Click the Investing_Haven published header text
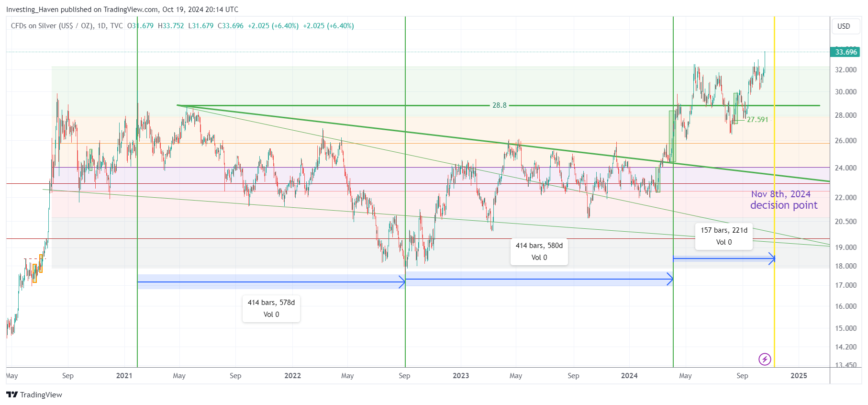868x405 pixels. [x=122, y=10]
